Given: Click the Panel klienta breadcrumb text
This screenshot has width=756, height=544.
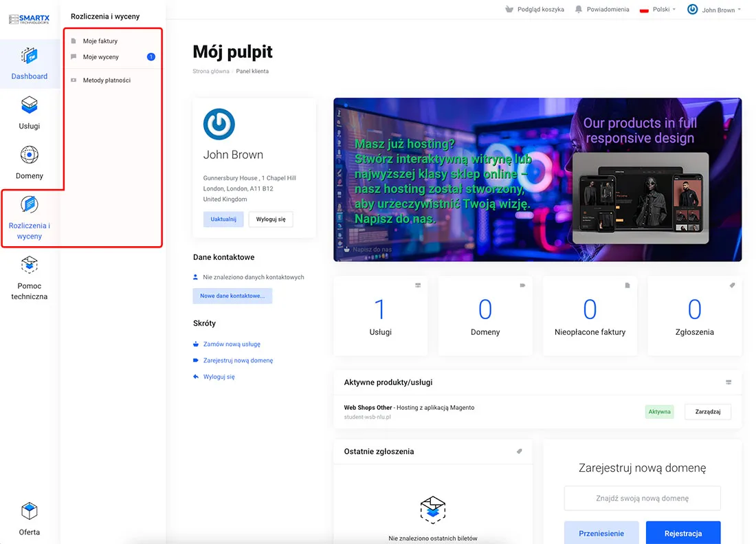Looking at the screenshot, I should pos(252,71).
